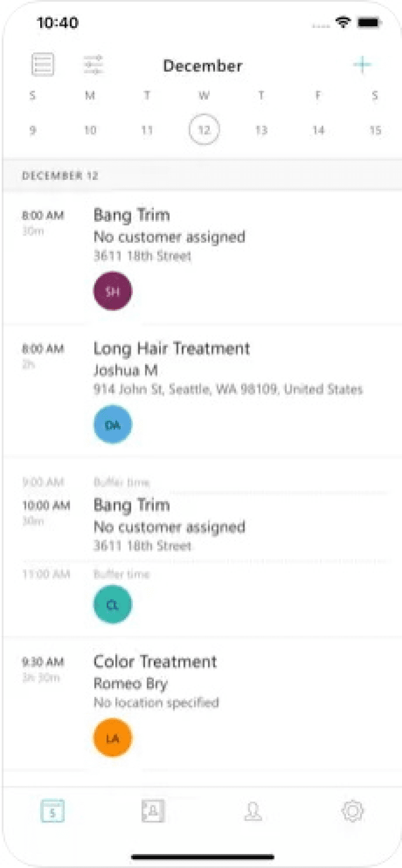This screenshot has height=868, width=402.
Task: Open the calendar tab in bottom bar
Action: pos(53,811)
